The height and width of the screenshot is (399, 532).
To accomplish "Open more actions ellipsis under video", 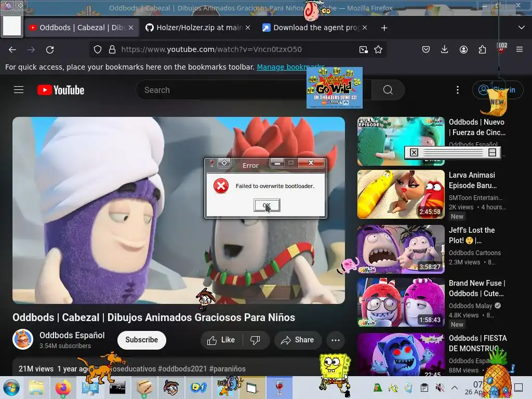I will [x=336, y=340].
